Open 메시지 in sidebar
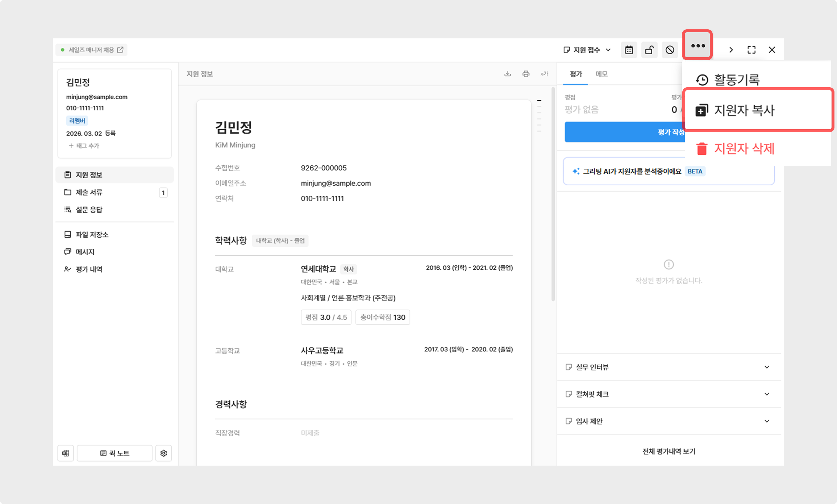Viewport: 837px width, 504px height. 114,252
